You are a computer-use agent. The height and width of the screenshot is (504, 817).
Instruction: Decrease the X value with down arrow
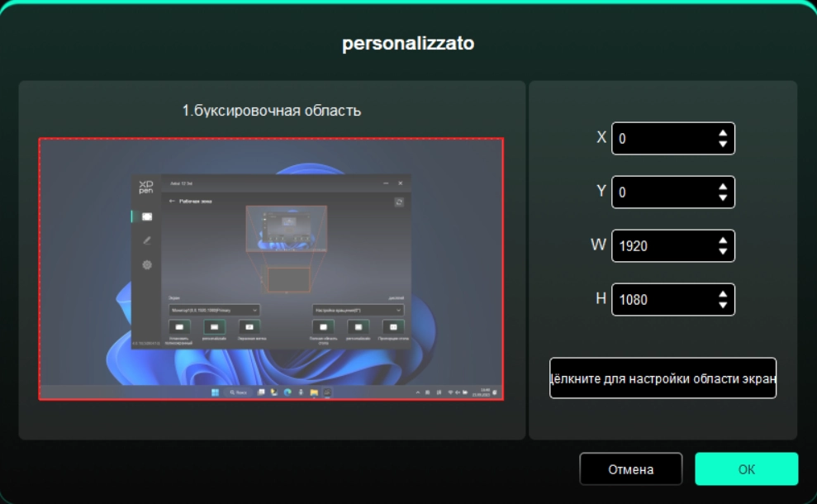coord(723,144)
